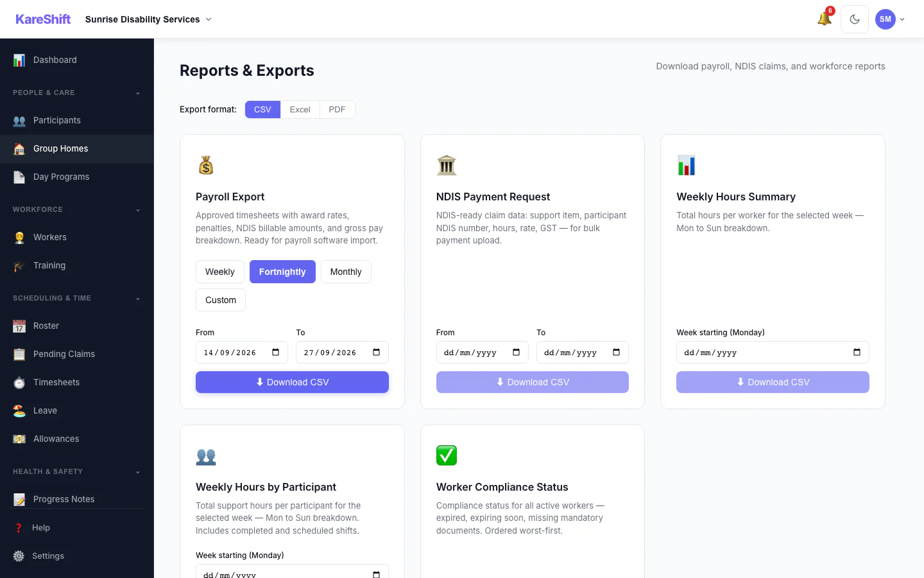Click the Settings gear icon
Image resolution: width=924 pixels, height=578 pixels.
click(x=19, y=556)
